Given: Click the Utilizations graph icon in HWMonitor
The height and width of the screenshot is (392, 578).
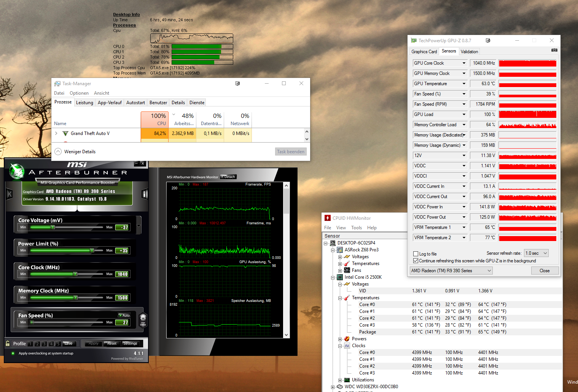Looking at the screenshot, I should (x=347, y=380).
